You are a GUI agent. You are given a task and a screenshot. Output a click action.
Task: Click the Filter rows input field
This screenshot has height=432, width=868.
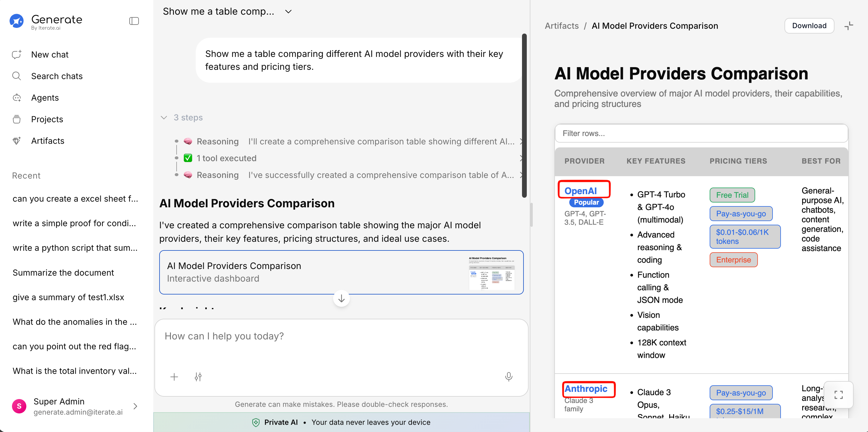point(701,134)
